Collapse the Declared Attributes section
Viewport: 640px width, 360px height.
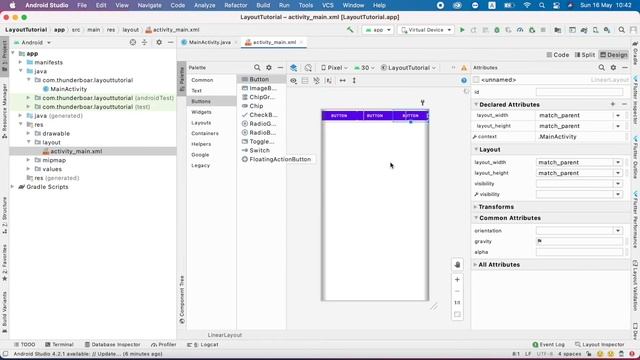pyautogui.click(x=476, y=104)
